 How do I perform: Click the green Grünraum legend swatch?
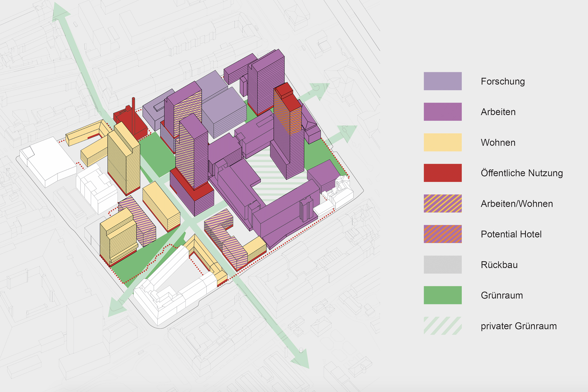point(442,295)
